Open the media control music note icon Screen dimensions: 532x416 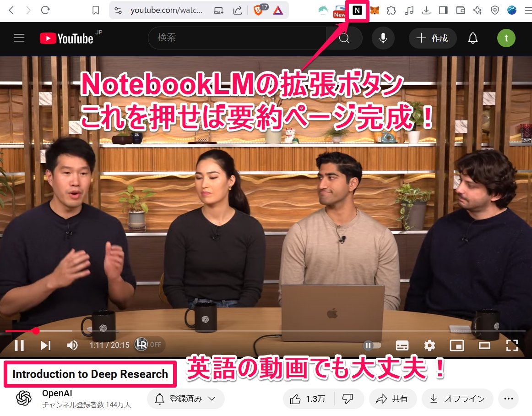pos(409,11)
